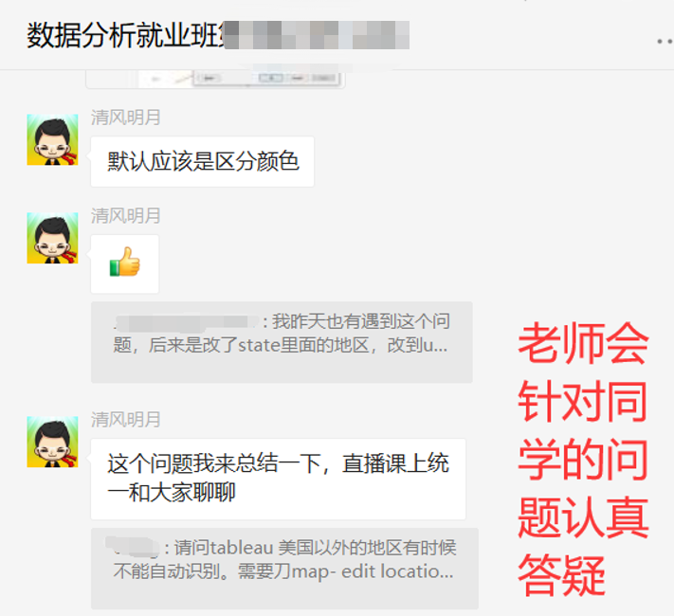Open the partially visible image at top

(215, 79)
